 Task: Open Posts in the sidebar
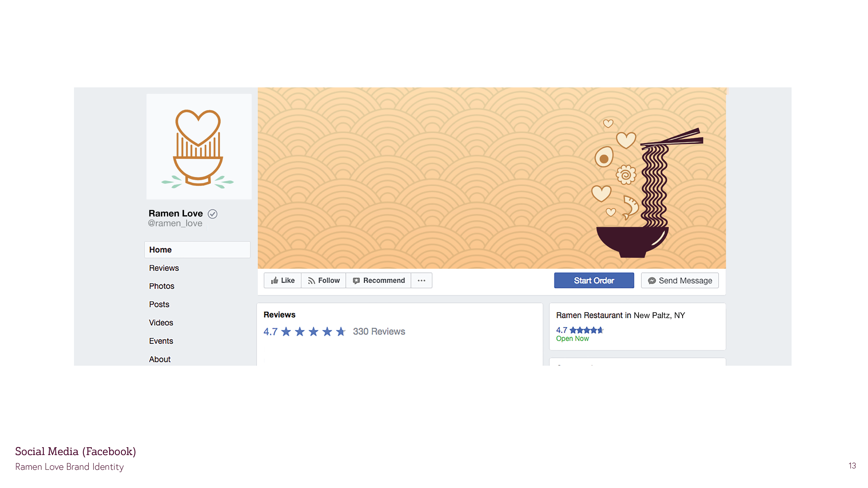159,304
